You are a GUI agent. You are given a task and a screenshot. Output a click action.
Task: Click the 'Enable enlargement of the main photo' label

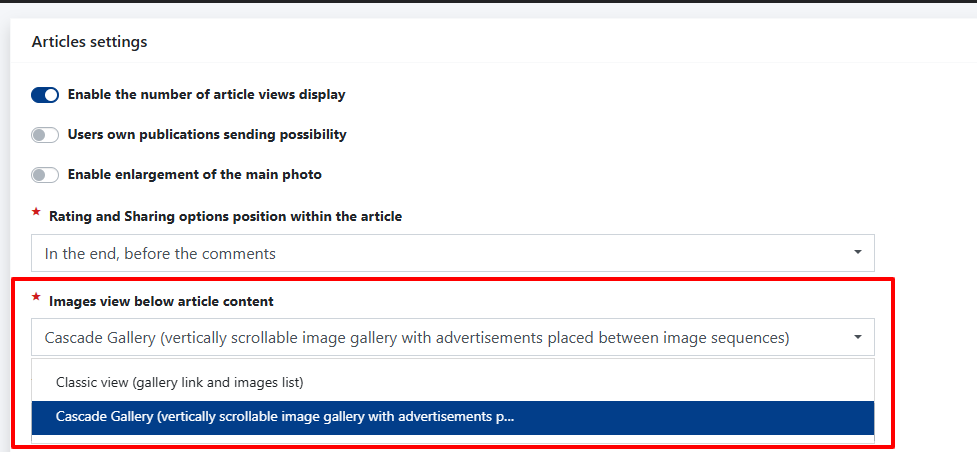coord(195,175)
